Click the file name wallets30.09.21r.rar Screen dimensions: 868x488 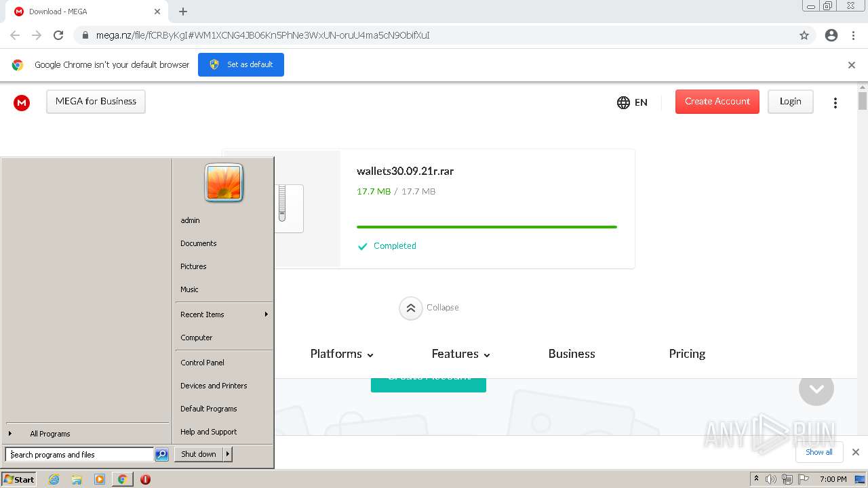[406, 171]
